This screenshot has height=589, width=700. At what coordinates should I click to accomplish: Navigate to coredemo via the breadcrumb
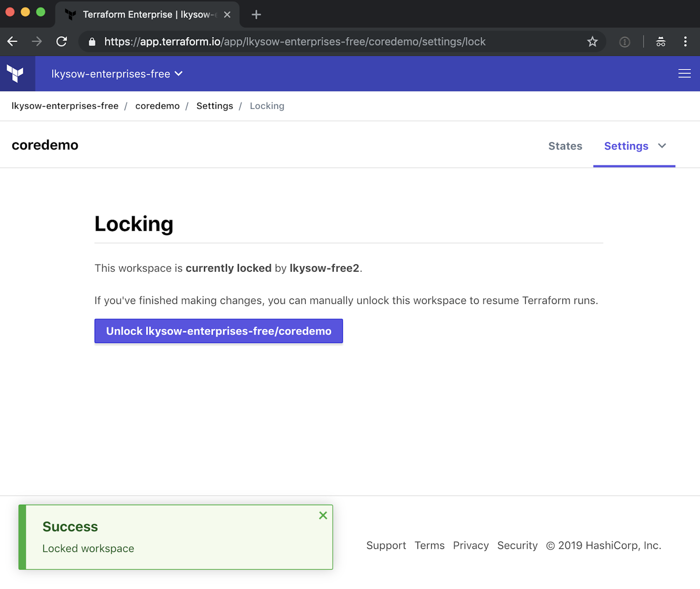157,106
